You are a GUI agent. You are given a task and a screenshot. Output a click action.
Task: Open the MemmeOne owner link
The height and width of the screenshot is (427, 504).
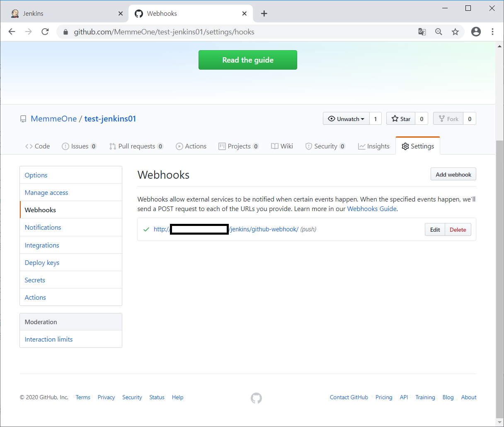click(x=53, y=119)
